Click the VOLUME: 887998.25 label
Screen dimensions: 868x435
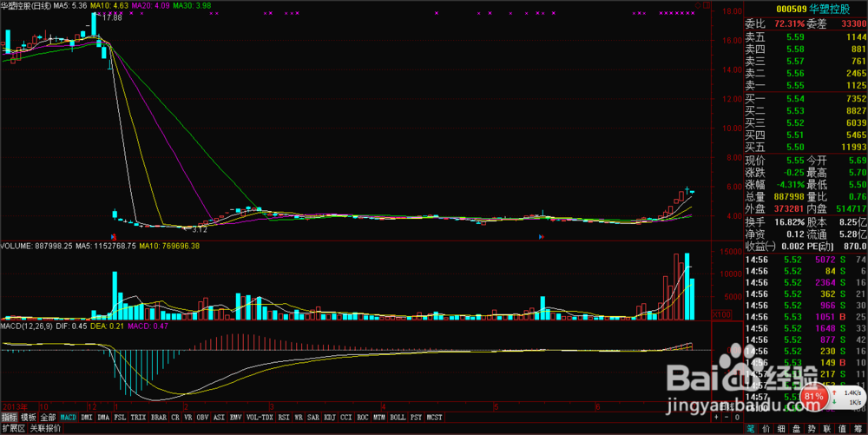36,246
